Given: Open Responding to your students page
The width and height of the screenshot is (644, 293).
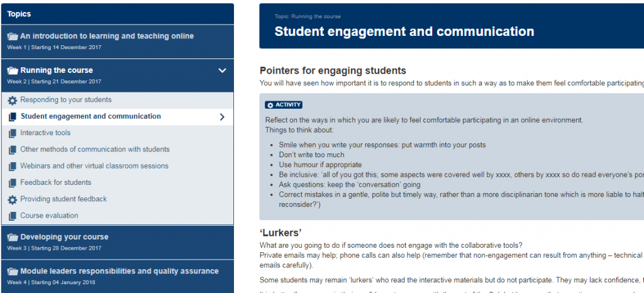Looking at the screenshot, I should pyautogui.click(x=66, y=100).
